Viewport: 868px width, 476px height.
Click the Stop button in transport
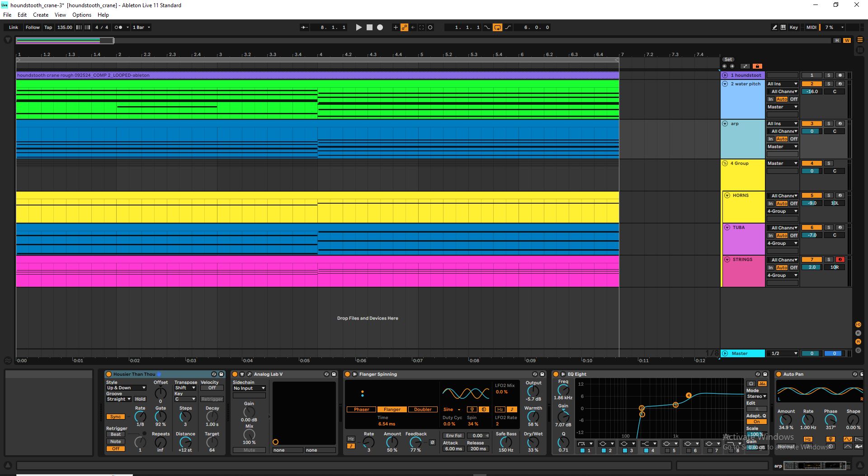(x=369, y=28)
